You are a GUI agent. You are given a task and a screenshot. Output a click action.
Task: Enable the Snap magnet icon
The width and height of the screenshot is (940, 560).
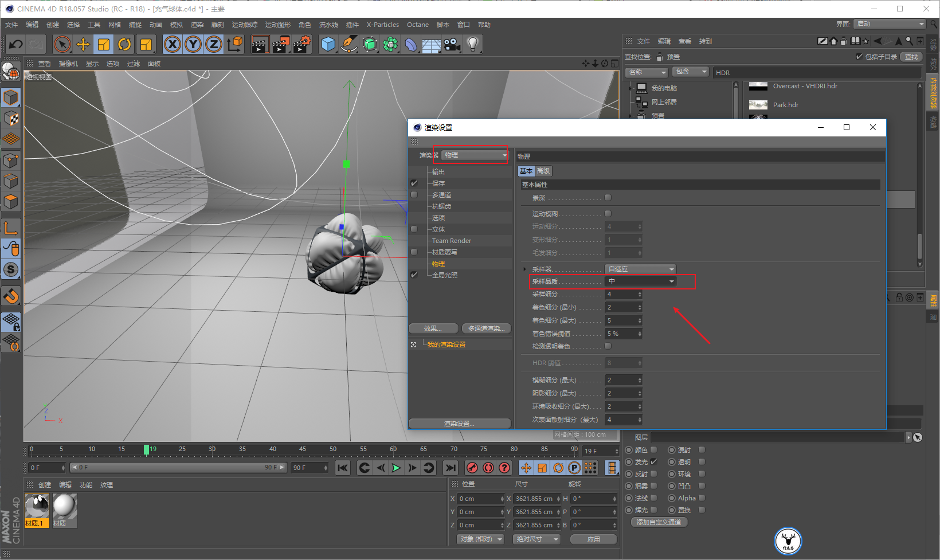coord(11,296)
